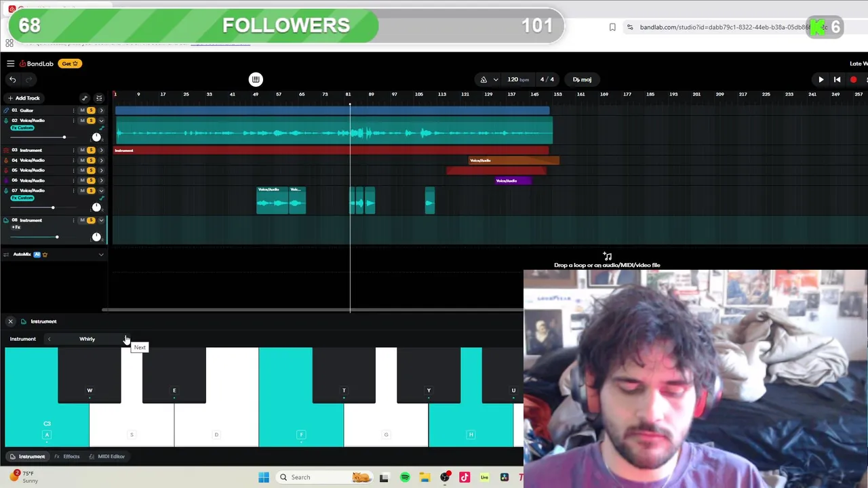Open the D♭ maj key selector

click(x=582, y=79)
